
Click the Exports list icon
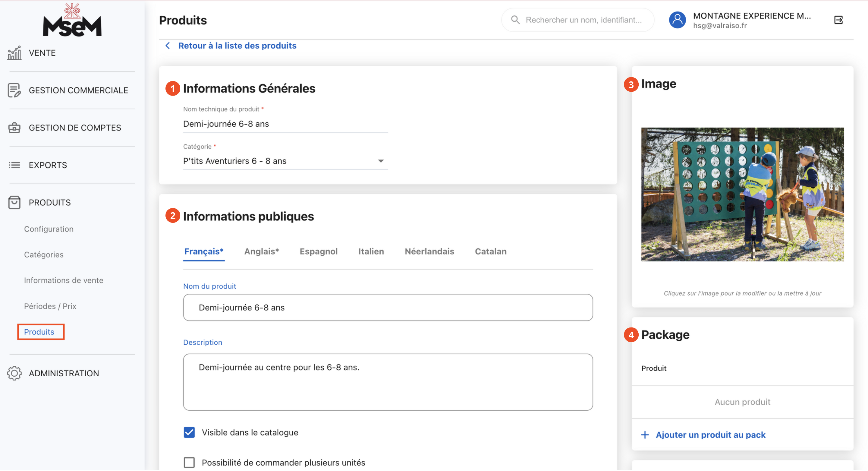tap(14, 165)
